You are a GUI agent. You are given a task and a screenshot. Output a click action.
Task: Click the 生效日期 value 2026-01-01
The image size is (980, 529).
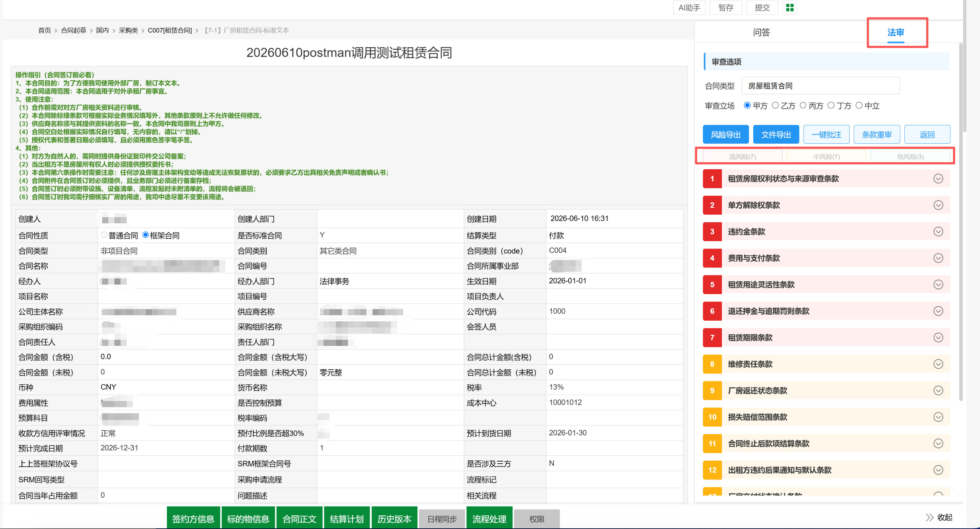pos(567,281)
